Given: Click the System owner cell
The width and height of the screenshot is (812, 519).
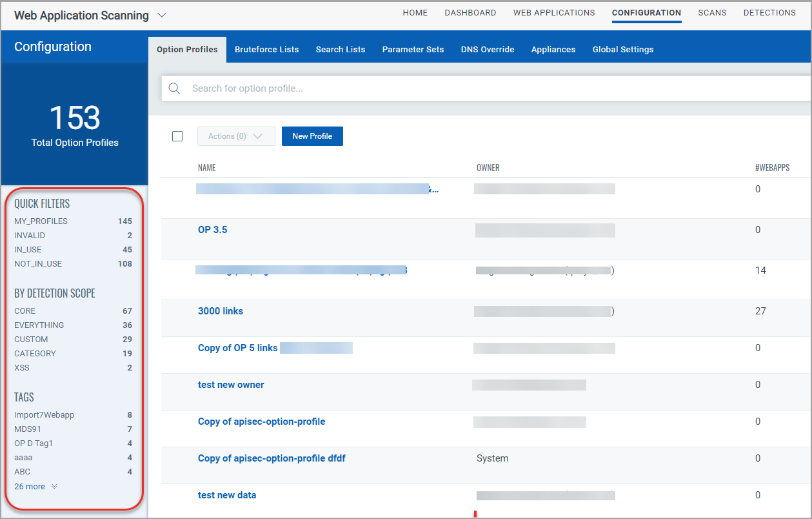Looking at the screenshot, I should pos(493,458).
